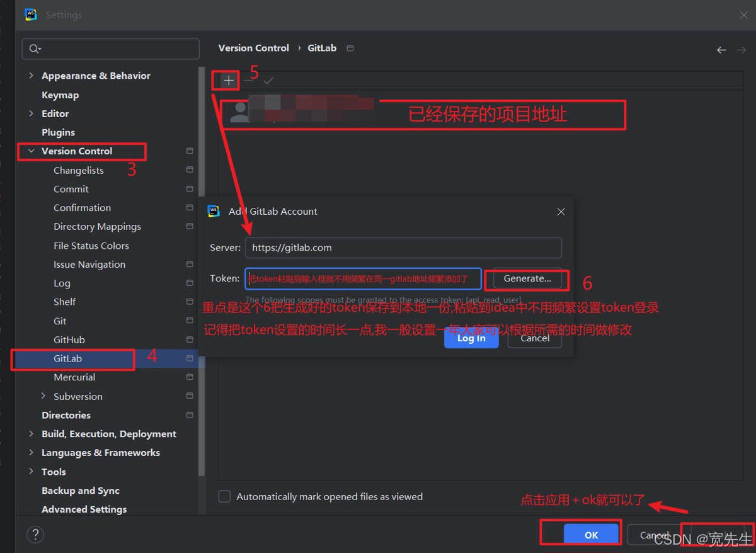Click the project-level icon next to GitLab breadcrumb
Viewport: 756px width, 553px height.
click(350, 48)
